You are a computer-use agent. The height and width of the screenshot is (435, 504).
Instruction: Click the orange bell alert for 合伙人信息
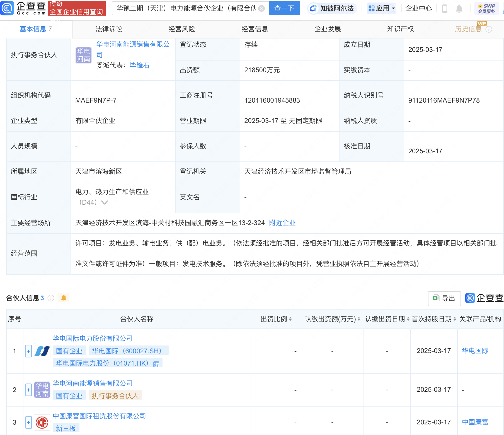coord(64,298)
